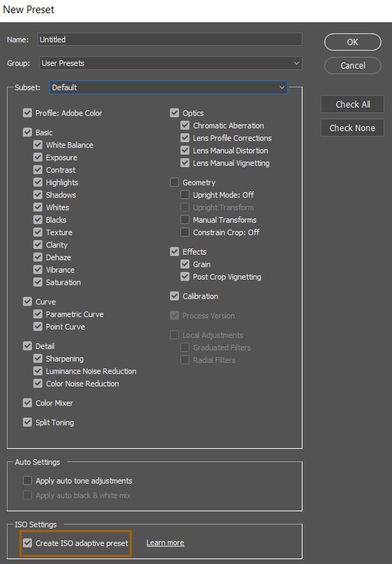This screenshot has height=564, width=392.
Task: Uncheck Profile: Adobe Color checkbox
Action: [27, 113]
